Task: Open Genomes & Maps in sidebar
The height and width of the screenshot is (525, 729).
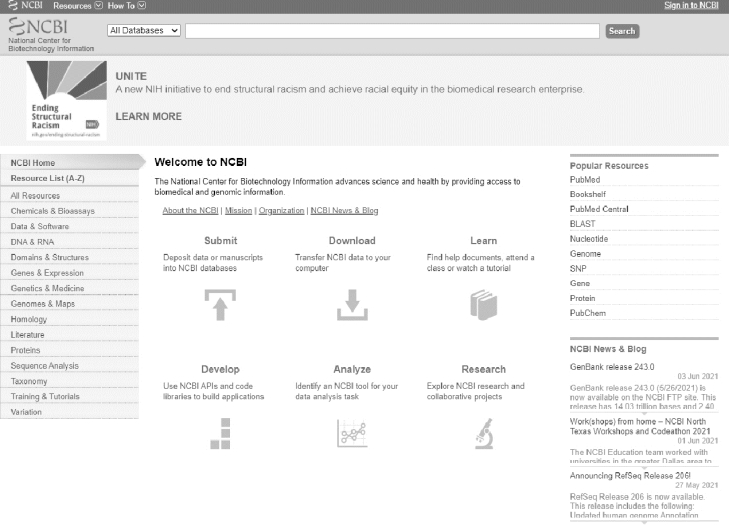Action: pyautogui.click(x=70, y=304)
